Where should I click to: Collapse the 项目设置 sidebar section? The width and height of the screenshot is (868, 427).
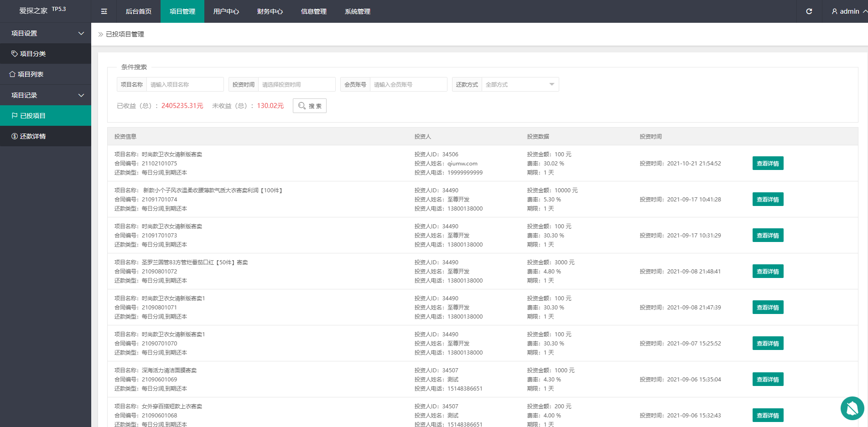[81, 33]
